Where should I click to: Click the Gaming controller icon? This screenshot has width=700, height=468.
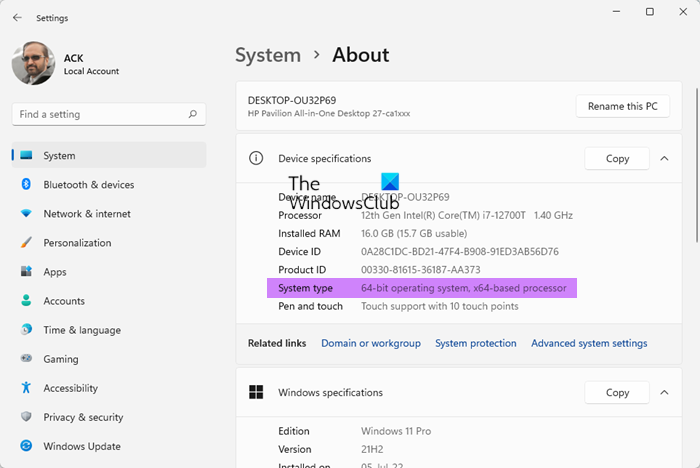(26, 359)
